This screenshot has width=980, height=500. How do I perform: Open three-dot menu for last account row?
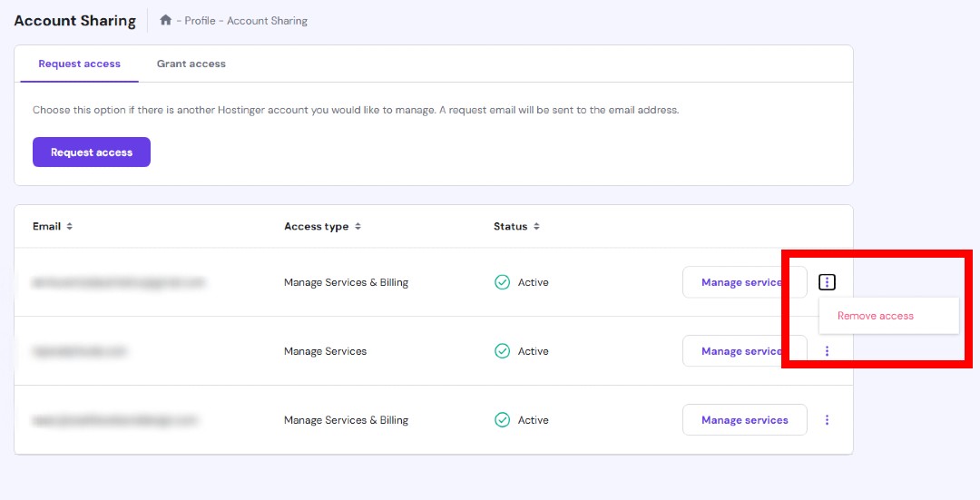[827, 420]
